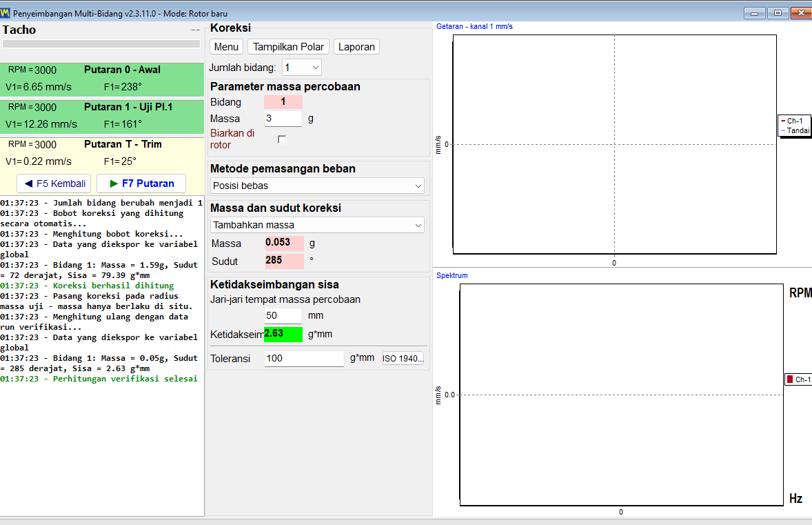
Task: Select the Putaran 0 - Awal run row
Action: coord(102,79)
